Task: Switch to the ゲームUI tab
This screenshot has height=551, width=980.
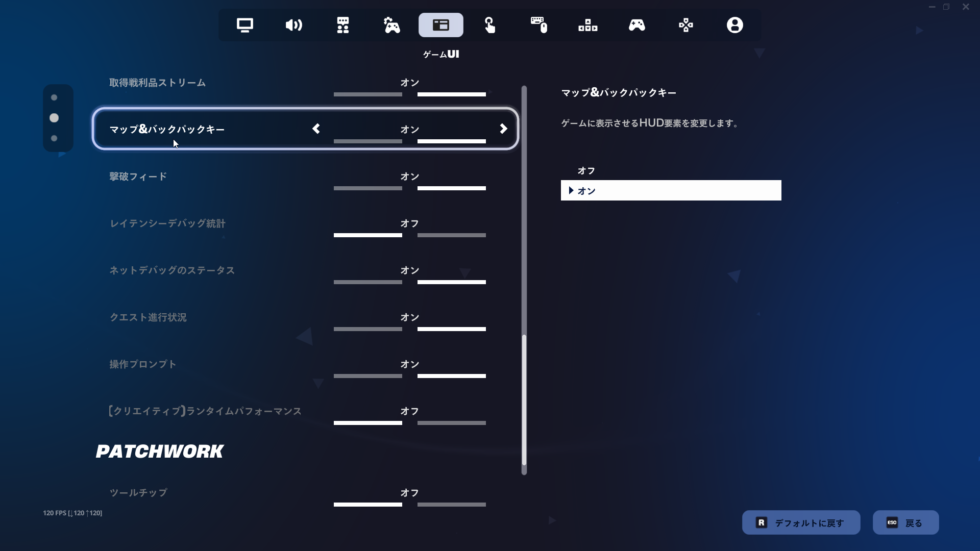Action: tap(440, 25)
